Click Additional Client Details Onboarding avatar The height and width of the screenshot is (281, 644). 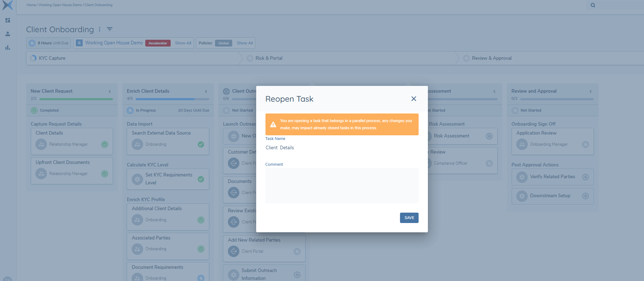(x=137, y=220)
